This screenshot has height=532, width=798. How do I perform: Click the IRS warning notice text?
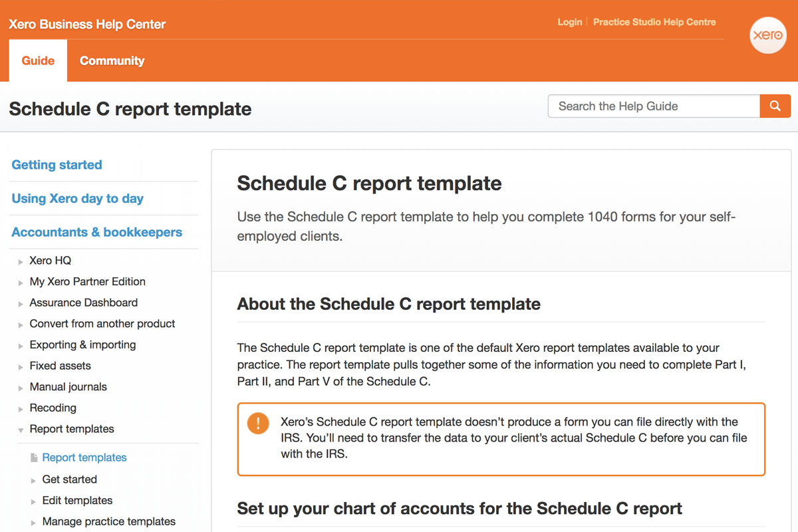point(513,438)
